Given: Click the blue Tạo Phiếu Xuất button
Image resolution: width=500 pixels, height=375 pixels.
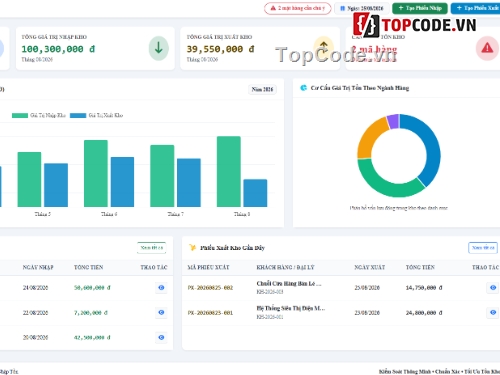Looking at the screenshot, I should coord(476,8).
